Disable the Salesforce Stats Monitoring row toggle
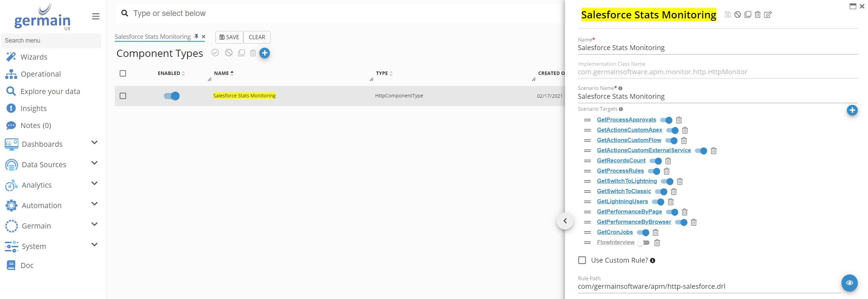 pos(172,96)
